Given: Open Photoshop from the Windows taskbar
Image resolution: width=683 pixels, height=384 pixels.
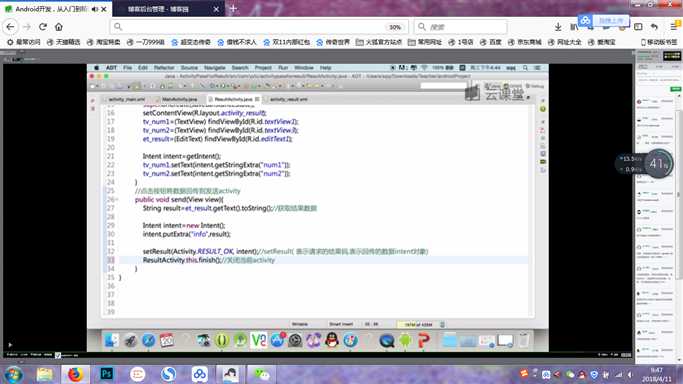Looking at the screenshot, I should coord(106,374).
